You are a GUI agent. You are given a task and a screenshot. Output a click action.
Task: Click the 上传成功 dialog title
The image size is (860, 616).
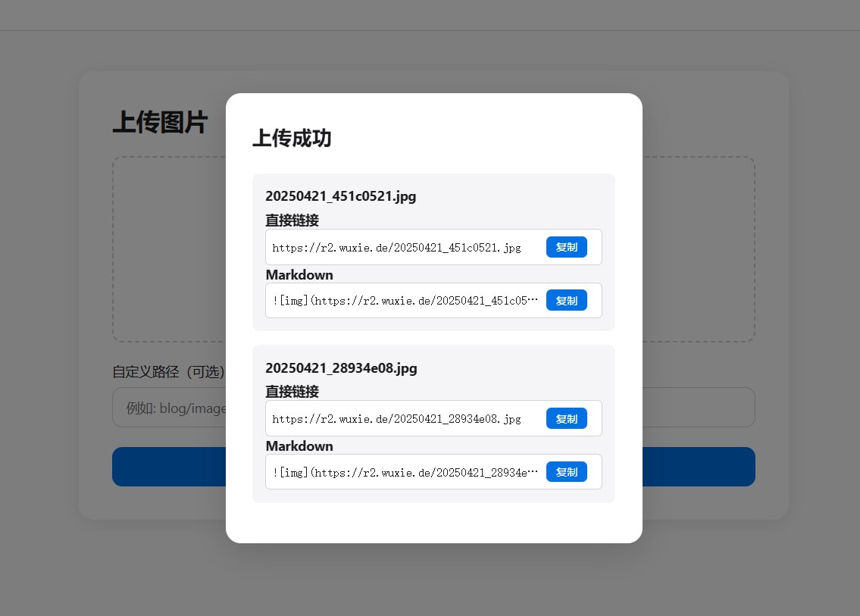point(292,139)
